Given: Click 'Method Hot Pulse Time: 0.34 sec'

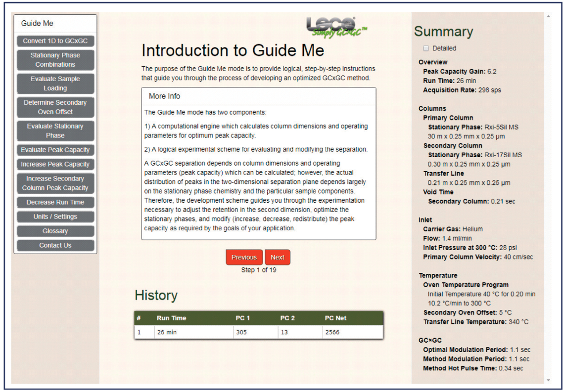Looking at the screenshot, I should click(473, 369).
